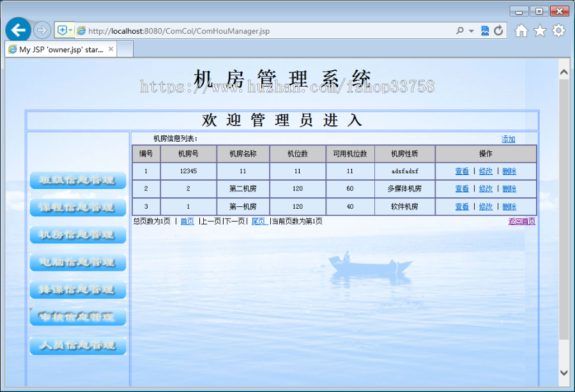Image resolution: width=575 pixels, height=392 pixels.
Task: Refresh the page with the reload icon
Action: coord(498,30)
